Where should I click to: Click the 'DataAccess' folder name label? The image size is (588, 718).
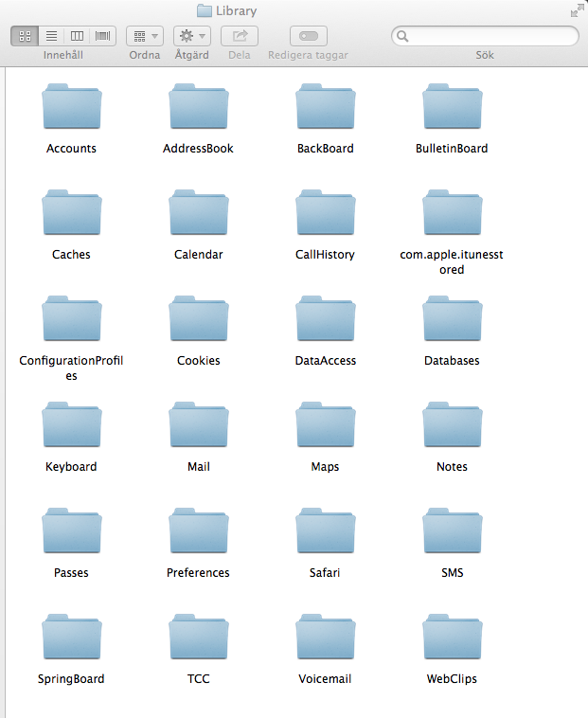[326, 361]
